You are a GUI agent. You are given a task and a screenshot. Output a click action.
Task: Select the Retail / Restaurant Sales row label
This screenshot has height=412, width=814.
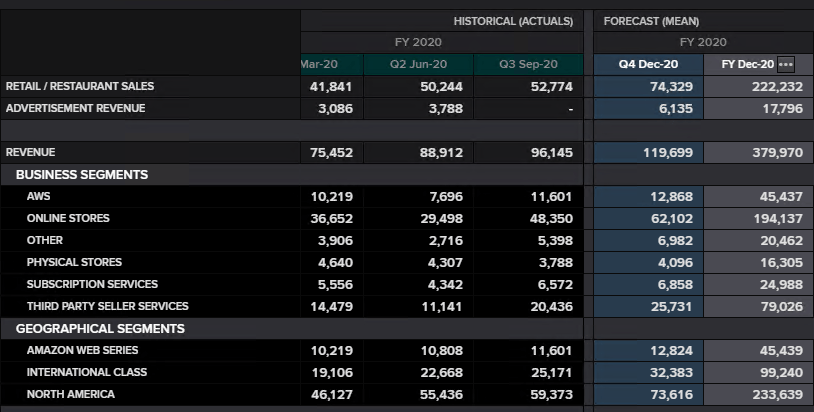click(80, 86)
